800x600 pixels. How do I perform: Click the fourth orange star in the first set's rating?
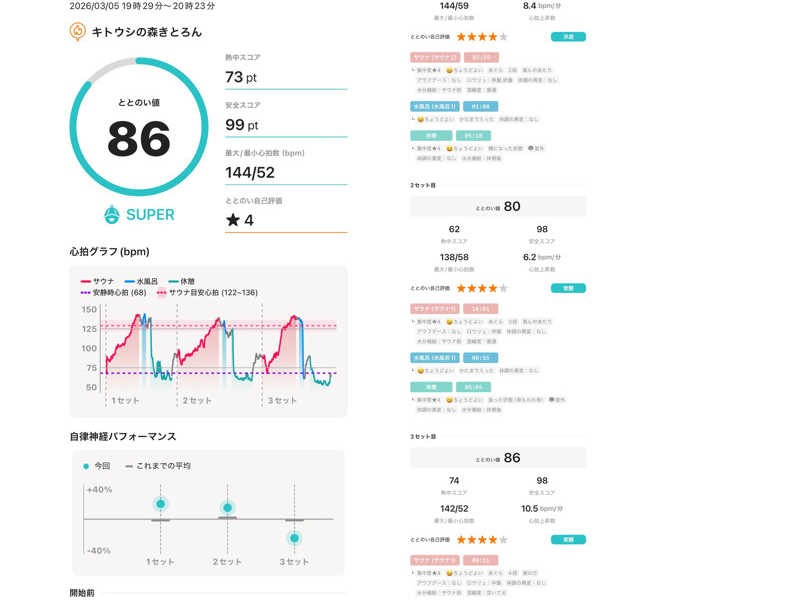click(493, 37)
